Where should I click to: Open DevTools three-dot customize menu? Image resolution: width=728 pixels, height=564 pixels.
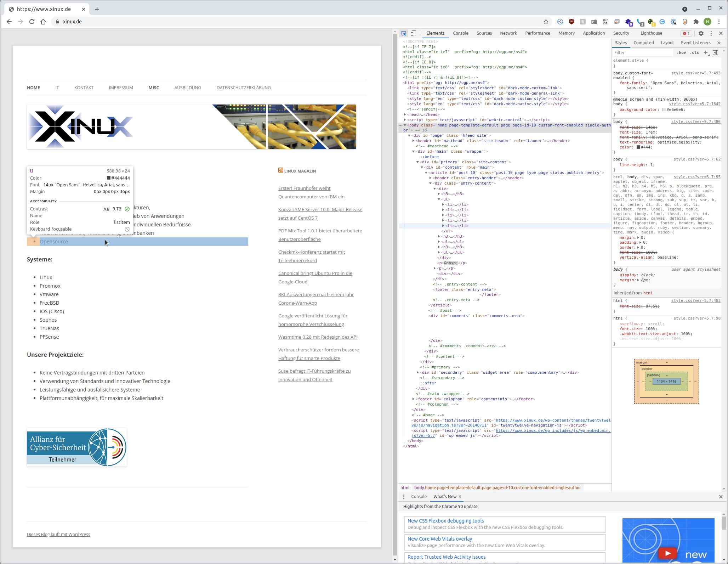pyautogui.click(x=711, y=33)
